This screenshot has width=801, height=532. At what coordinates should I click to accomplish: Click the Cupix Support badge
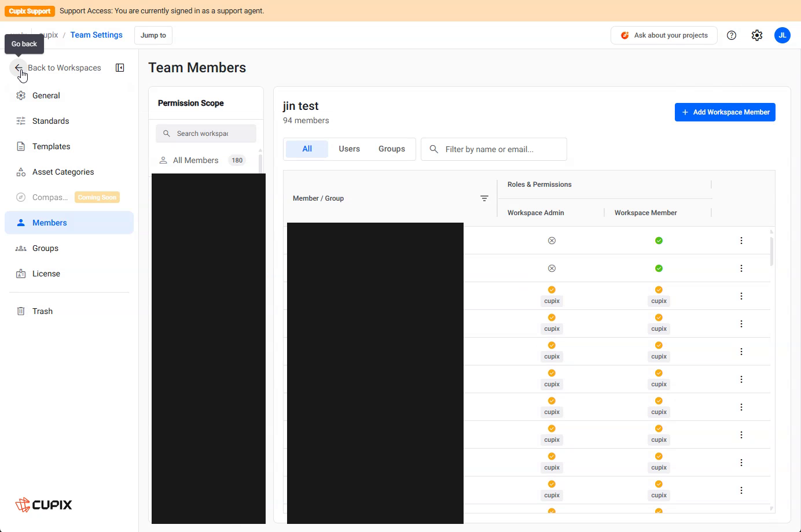click(x=30, y=11)
